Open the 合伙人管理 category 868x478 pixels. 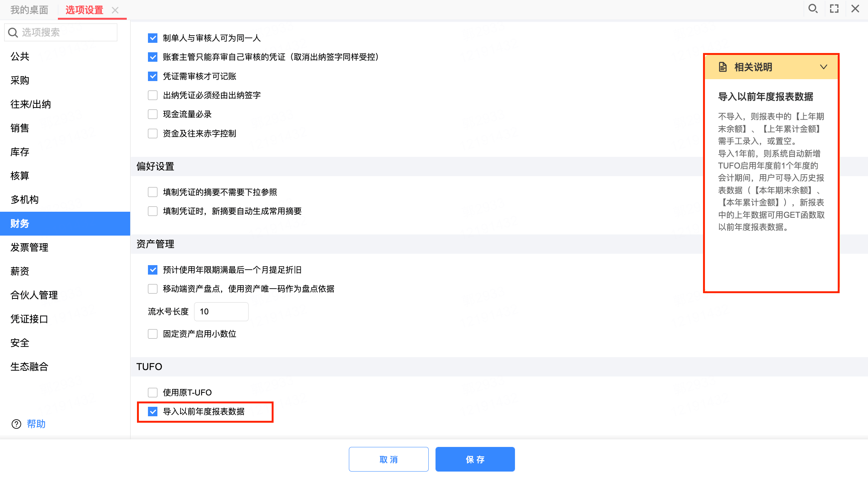click(65, 295)
